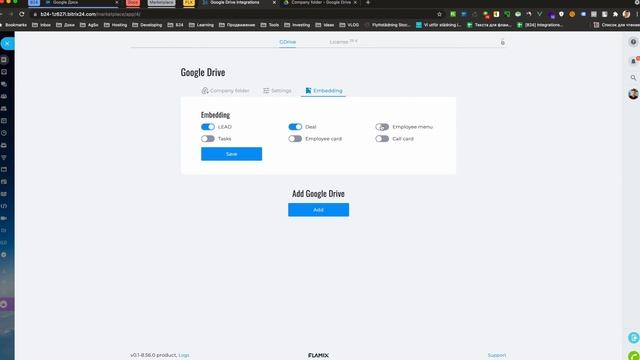Open the Tools bookmarks folder
Screen dimensions: 640x360
pyautogui.click(x=269, y=25)
